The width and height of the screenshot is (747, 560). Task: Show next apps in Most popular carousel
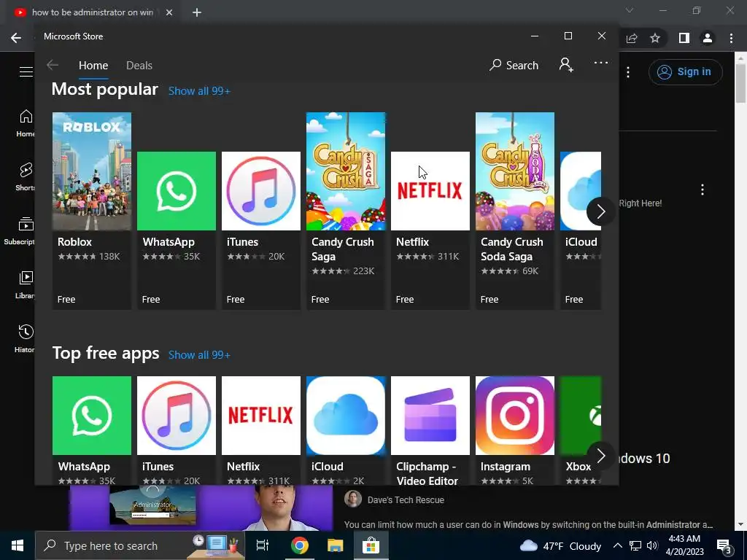601,211
